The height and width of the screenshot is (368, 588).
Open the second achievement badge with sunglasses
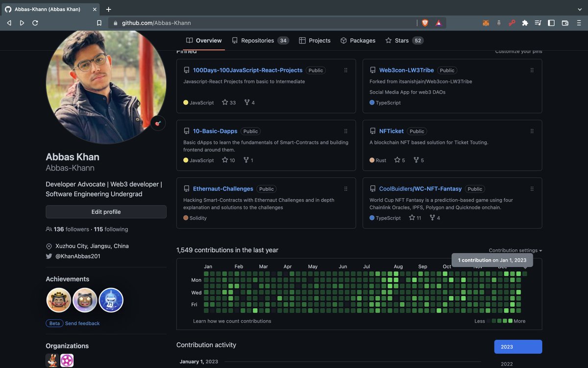pos(85,300)
